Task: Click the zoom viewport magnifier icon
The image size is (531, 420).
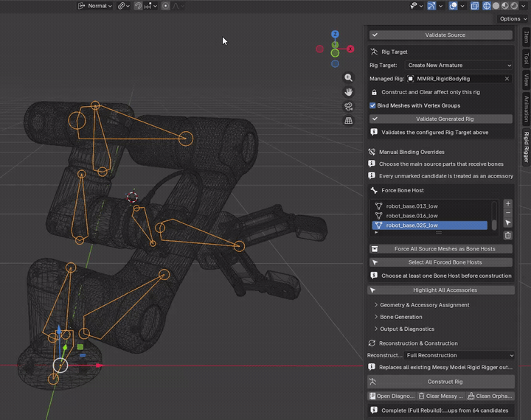Action: (348, 77)
